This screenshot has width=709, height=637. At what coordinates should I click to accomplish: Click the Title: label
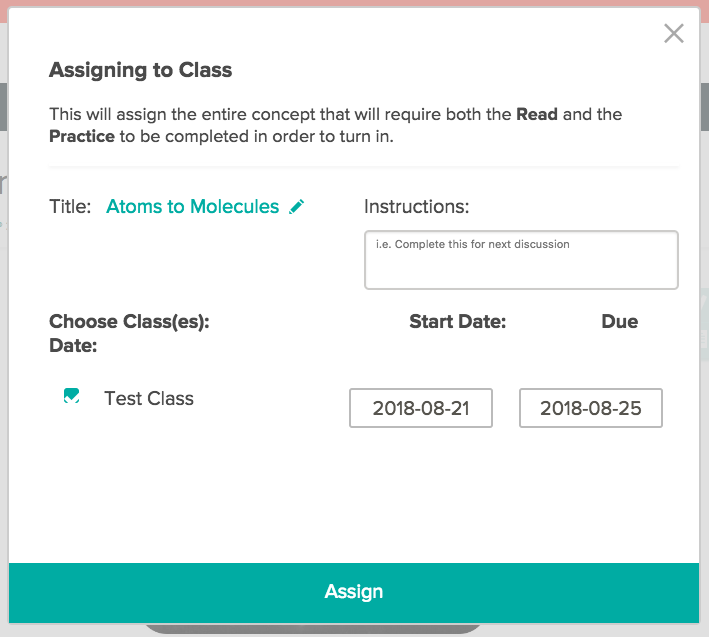click(x=70, y=207)
